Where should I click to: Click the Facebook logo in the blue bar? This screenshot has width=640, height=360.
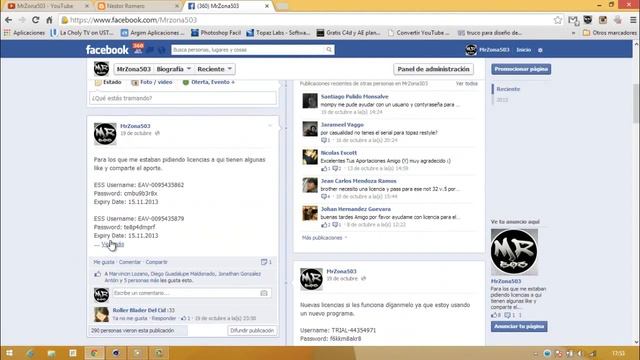107,50
